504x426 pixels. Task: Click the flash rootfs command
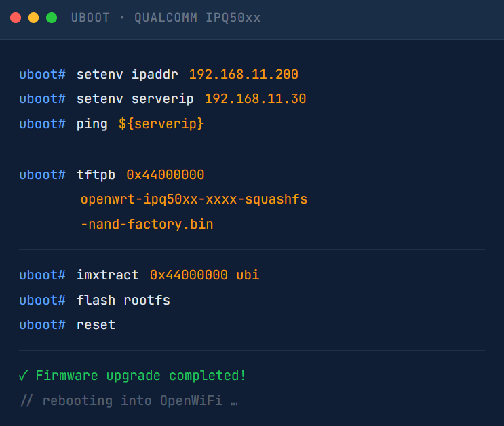tap(123, 300)
